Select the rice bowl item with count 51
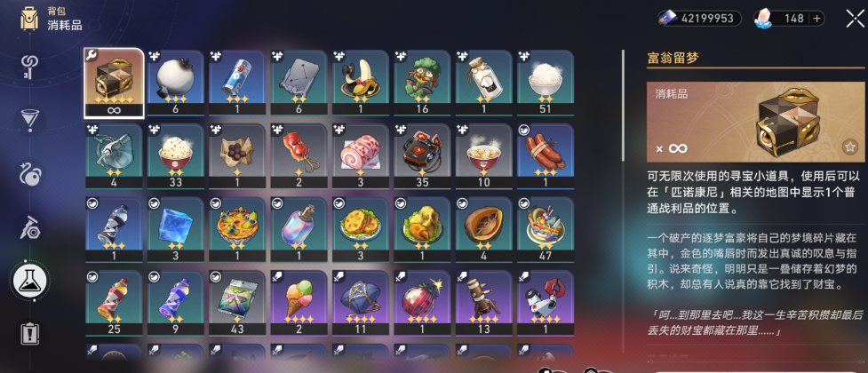The width and height of the screenshot is (868, 373). click(x=545, y=83)
